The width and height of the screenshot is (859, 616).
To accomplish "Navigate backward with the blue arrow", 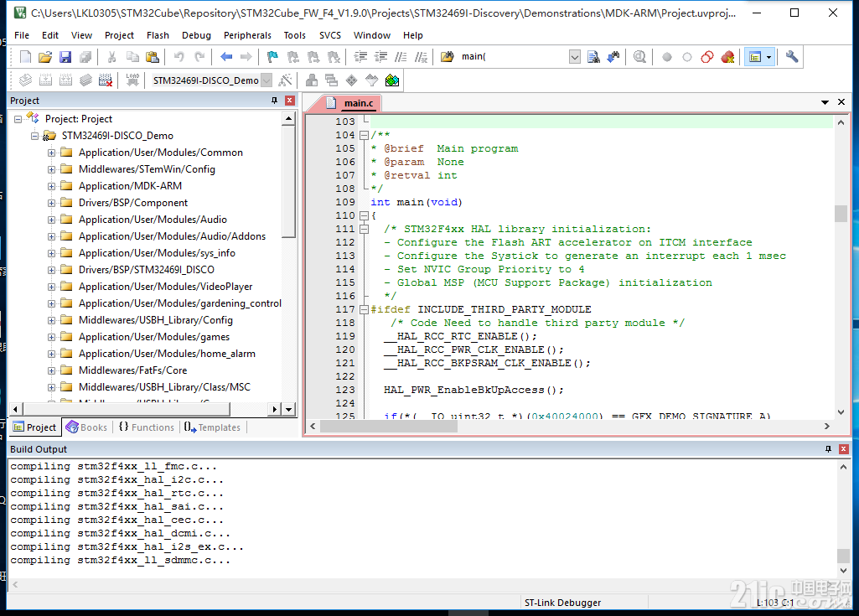I will pos(225,57).
